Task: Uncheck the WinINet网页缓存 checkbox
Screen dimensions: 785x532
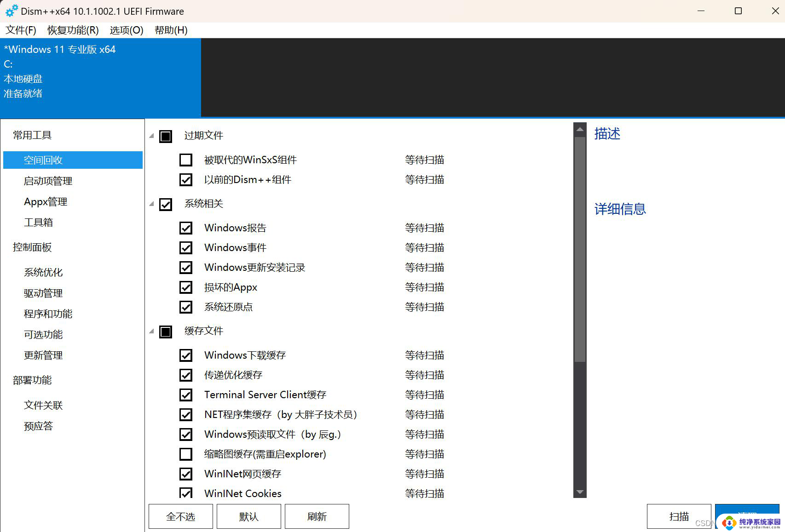Action: click(186, 474)
